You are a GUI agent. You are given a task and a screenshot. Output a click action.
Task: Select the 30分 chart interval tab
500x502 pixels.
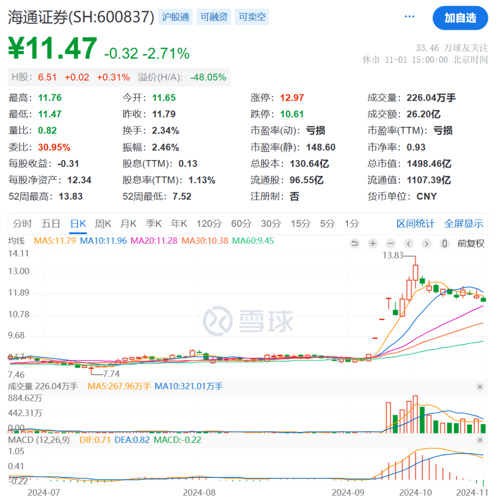coord(271,224)
